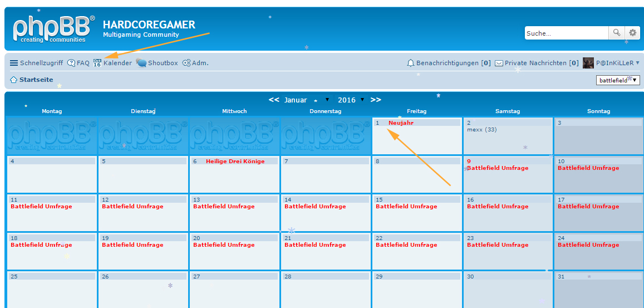Open the Schnellzugriff quick links menu
Screen dimensions: 644x308
click(41, 63)
